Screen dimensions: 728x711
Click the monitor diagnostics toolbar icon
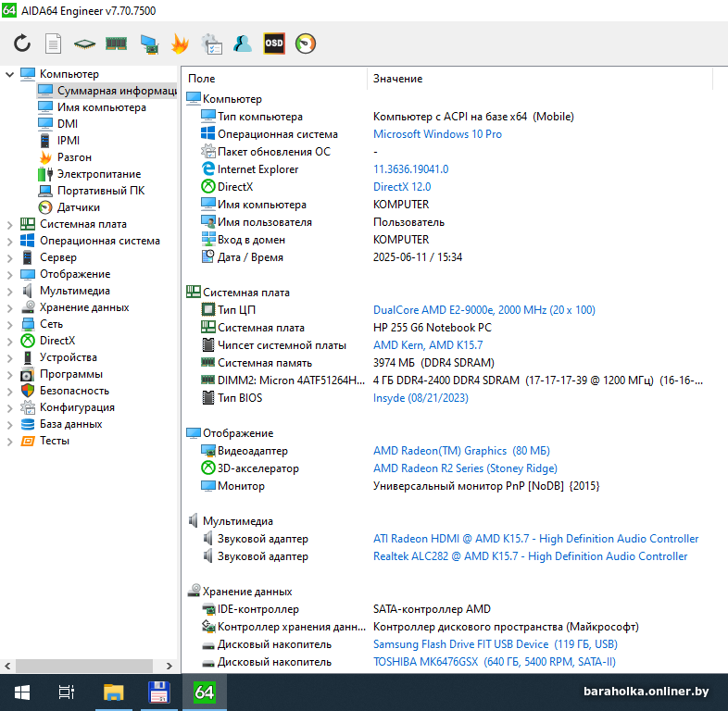click(149, 44)
